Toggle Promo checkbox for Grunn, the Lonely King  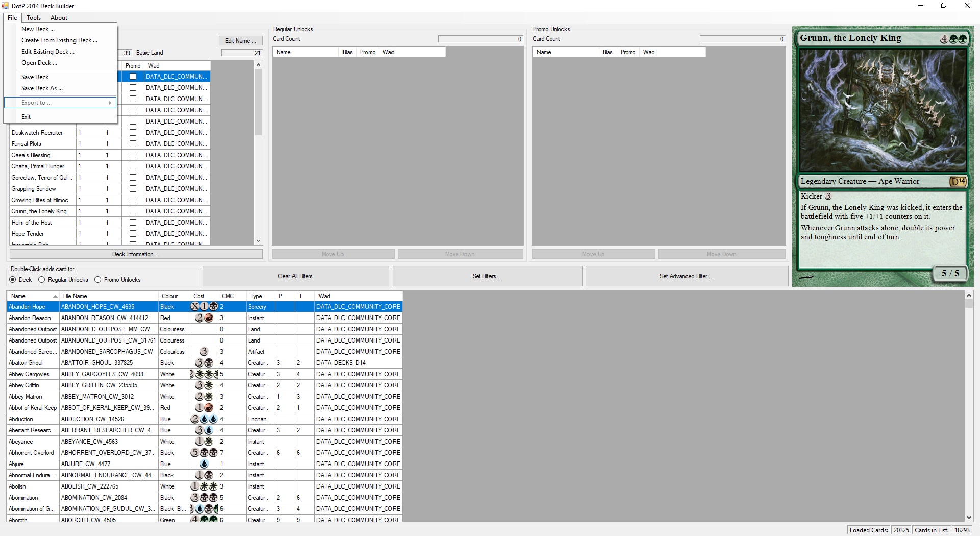(133, 211)
